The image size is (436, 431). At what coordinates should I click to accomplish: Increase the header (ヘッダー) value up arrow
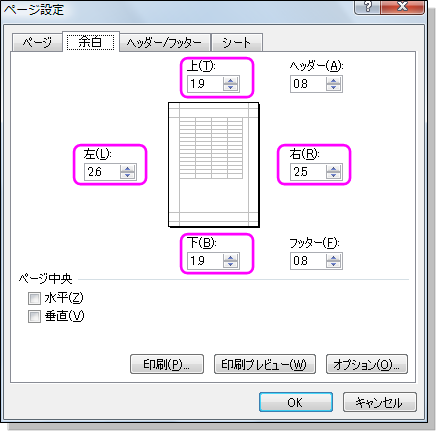(x=333, y=80)
